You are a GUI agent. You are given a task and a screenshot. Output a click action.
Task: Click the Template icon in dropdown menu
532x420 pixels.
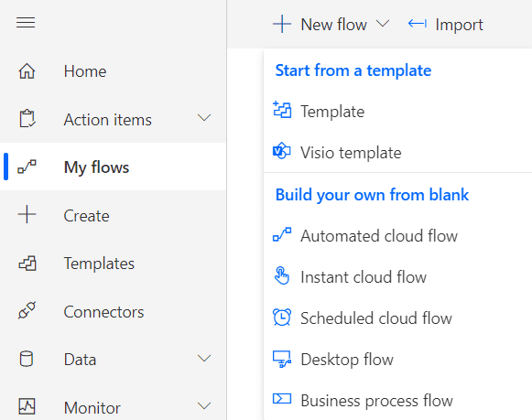pyautogui.click(x=282, y=110)
